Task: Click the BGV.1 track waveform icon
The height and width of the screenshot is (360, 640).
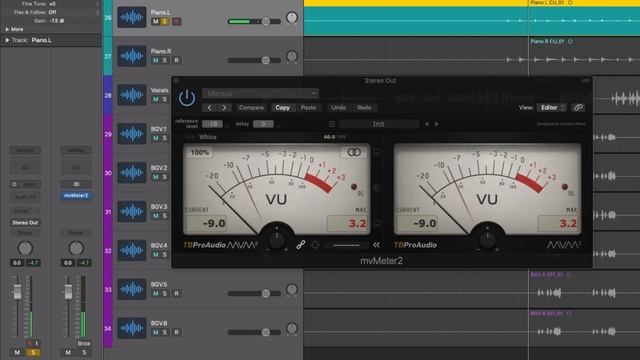Action: [x=132, y=134]
